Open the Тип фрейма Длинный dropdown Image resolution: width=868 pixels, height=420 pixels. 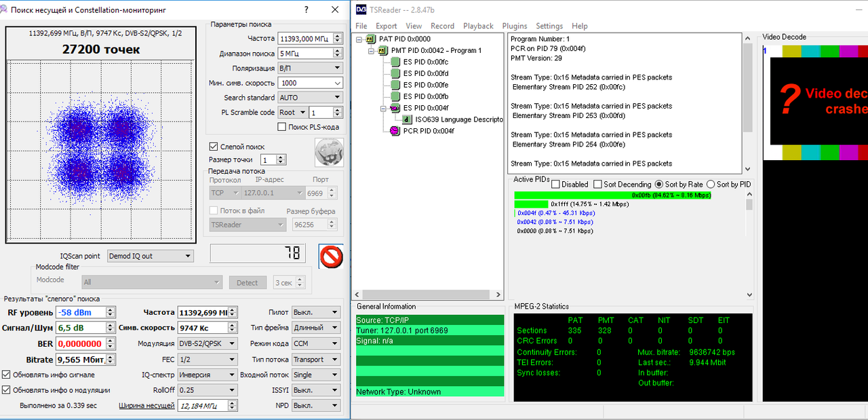click(316, 328)
